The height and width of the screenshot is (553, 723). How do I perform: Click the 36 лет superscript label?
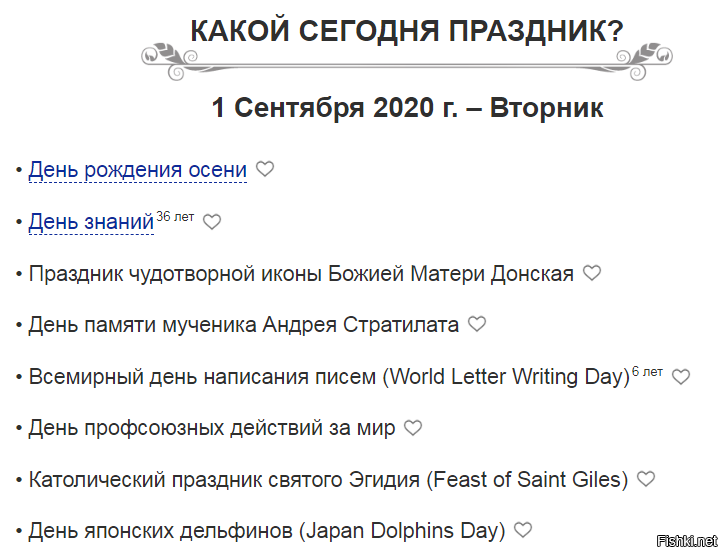click(x=175, y=216)
